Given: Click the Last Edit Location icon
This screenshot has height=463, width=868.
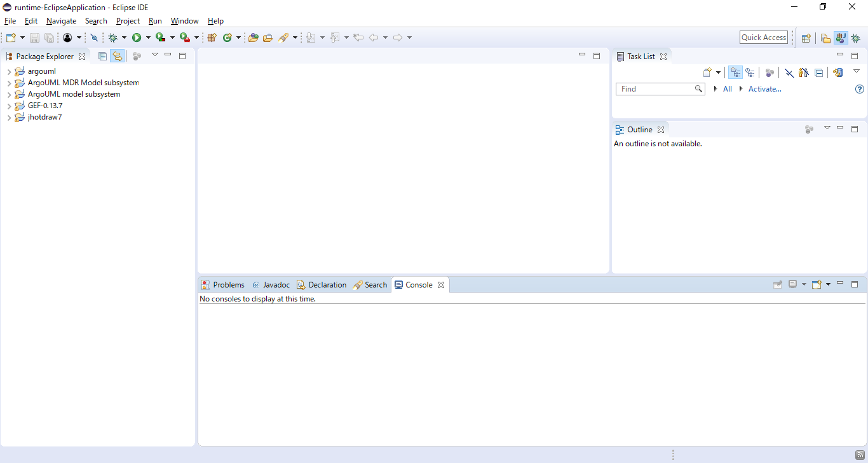Looking at the screenshot, I should pyautogui.click(x=358, y=38).
